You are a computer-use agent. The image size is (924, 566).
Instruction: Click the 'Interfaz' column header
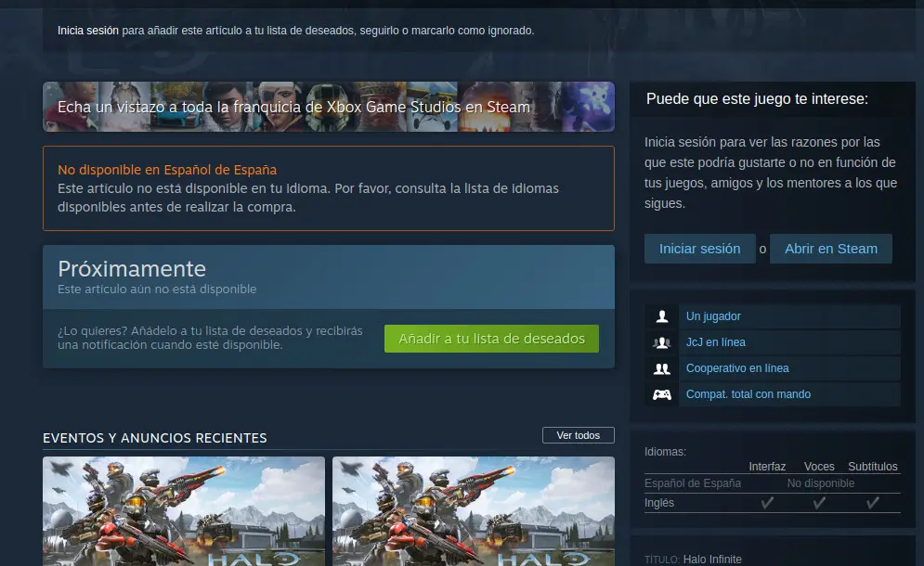tap(767, 467)
